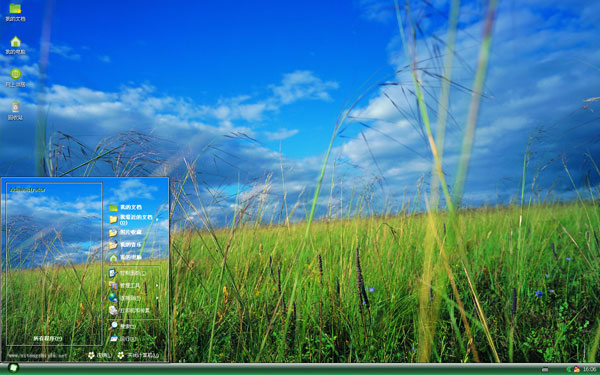
Task: Click the Log Off button (注销)
Action: click(x=100, y=355)
